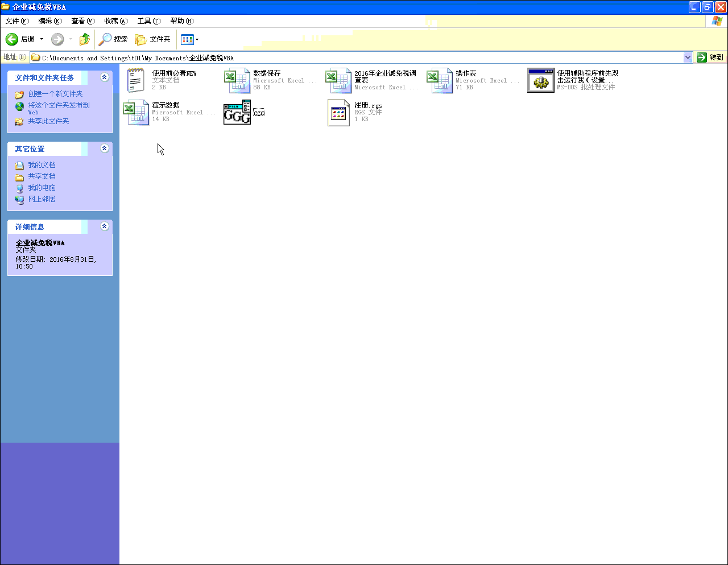Open the 工具(T) menu
This screenshot has height=565, width=728.
click(x=148, y=21)
